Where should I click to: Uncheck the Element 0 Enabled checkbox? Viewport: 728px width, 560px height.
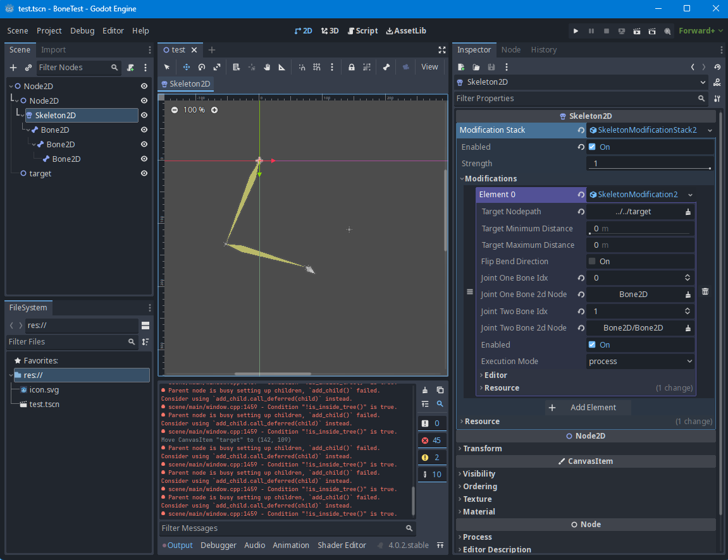coord(592,344)
